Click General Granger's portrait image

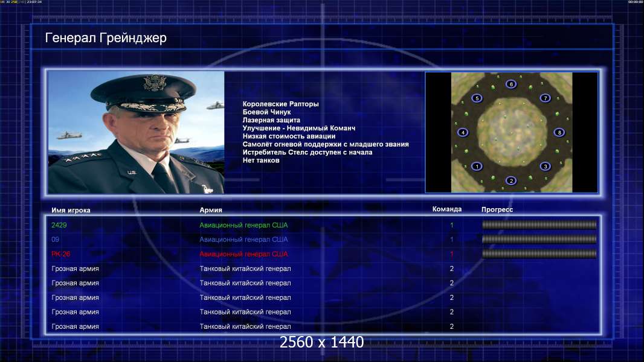coord(136,132)
